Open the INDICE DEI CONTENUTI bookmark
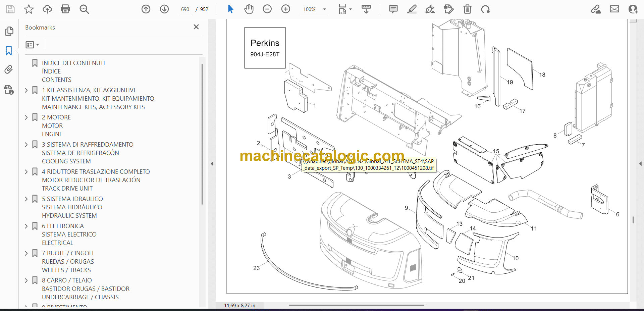The image size is (644, 311). click(73, 63)
